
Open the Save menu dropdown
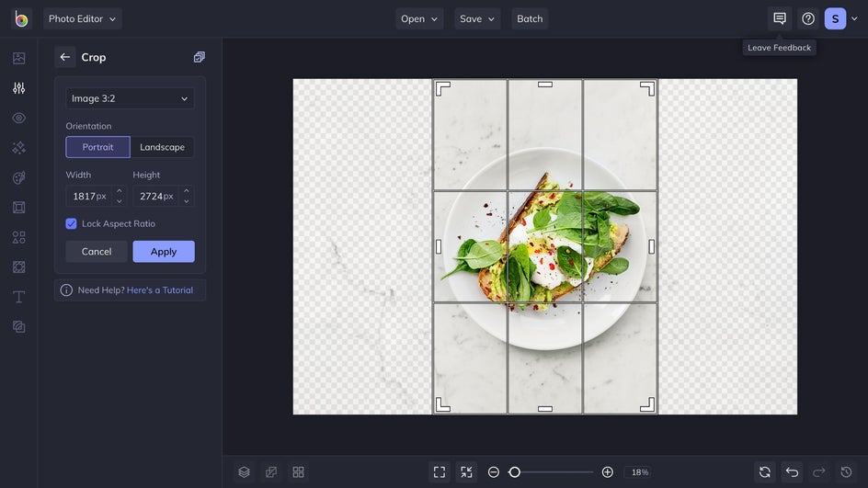[477, 18]
